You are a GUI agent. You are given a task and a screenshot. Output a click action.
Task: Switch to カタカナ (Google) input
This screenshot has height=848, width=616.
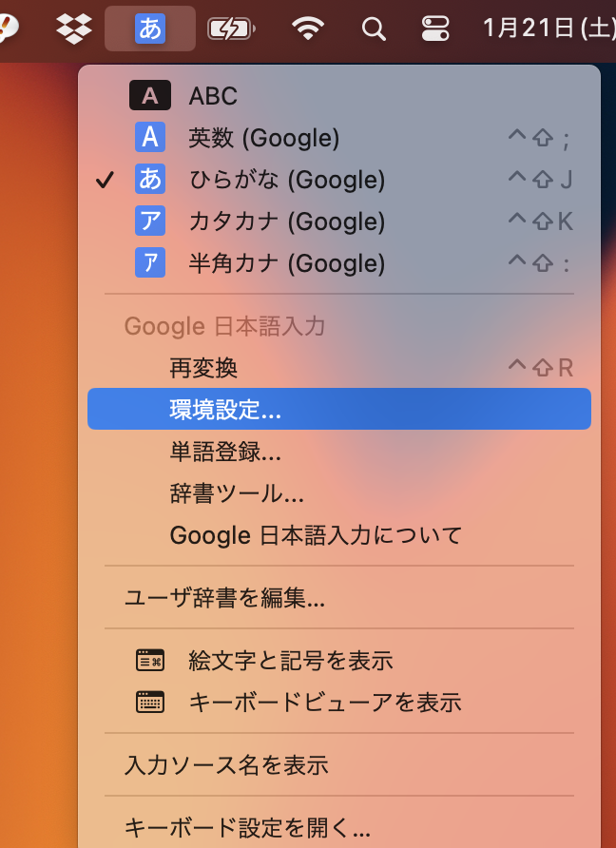[286, 222]
